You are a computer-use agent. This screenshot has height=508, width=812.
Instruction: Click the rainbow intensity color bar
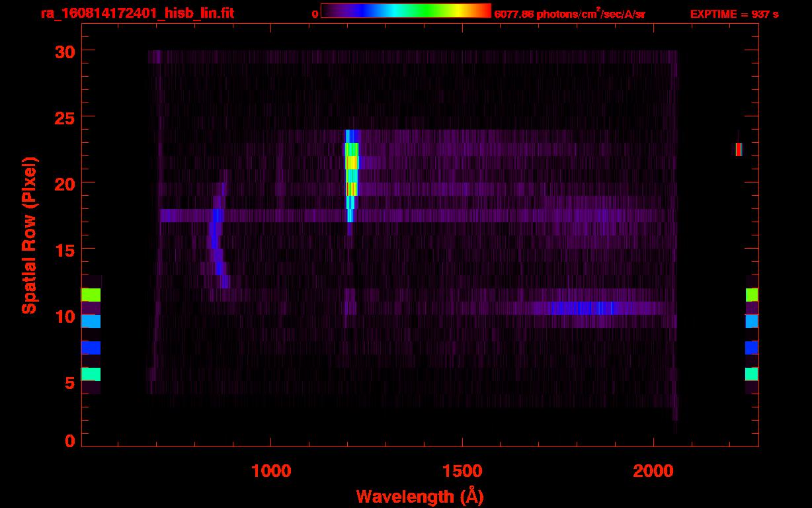[x=406, y=11]
